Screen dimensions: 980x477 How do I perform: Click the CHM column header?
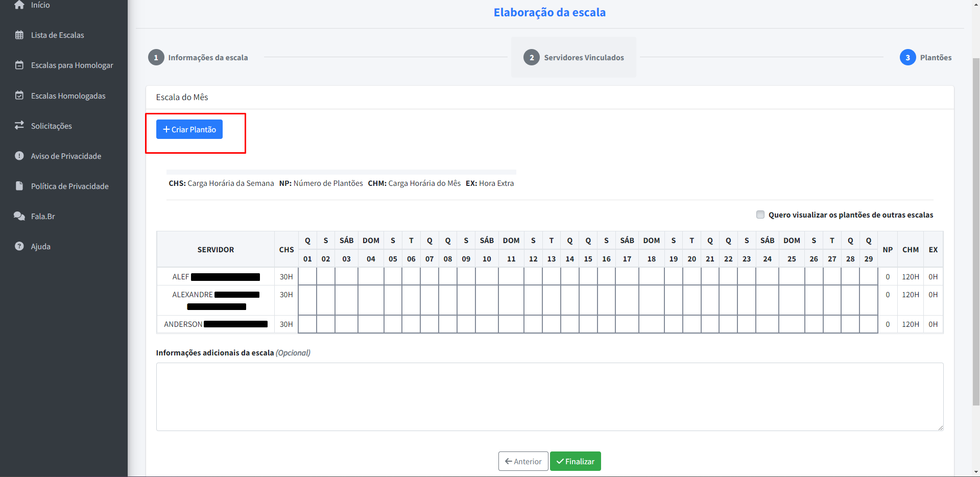click(x=911, y=250)
